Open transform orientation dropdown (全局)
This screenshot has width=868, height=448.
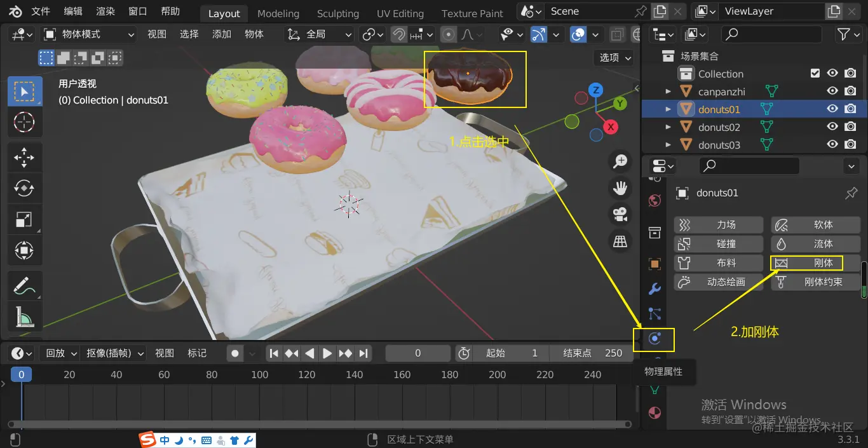point(319,34)
